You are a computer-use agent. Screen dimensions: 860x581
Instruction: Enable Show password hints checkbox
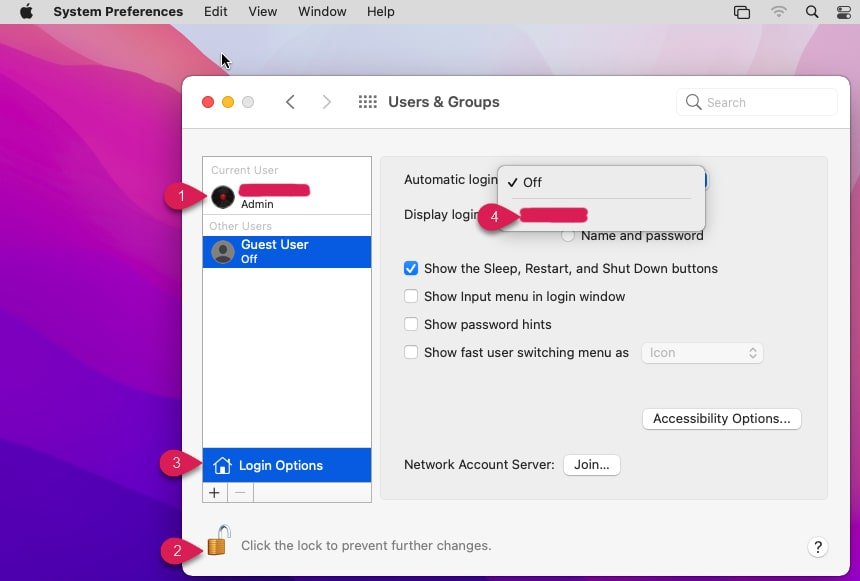tap(411, 324)
